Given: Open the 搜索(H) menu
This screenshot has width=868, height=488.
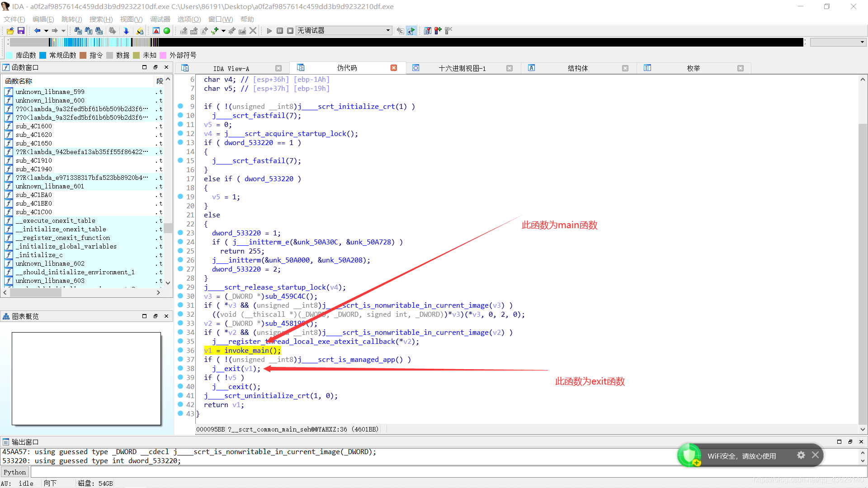Looking at the screenshot, I should pos(101,19).
